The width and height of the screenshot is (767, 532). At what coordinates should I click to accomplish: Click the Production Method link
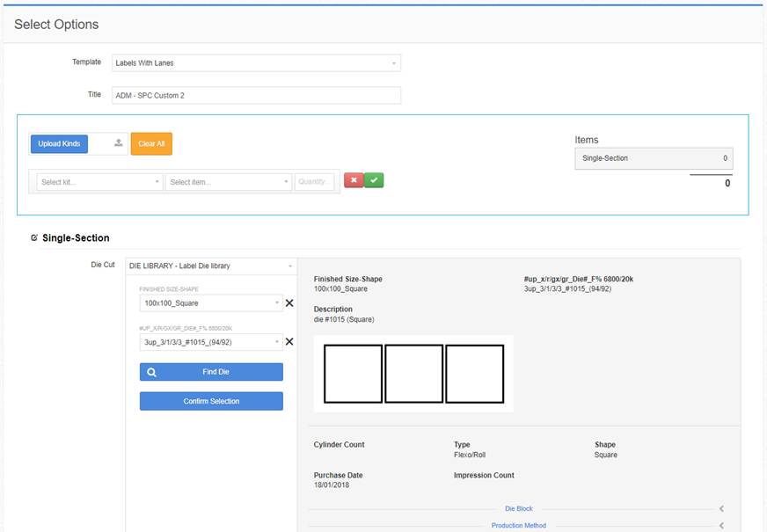(518, 525)
